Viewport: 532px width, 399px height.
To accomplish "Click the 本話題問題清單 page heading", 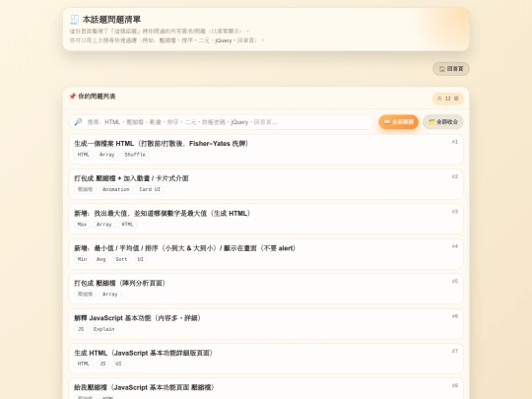I will pyautogui.click(x=111, y=20).
